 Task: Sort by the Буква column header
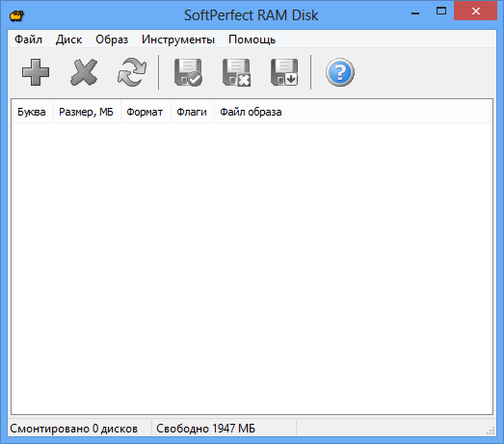click(x=32, y=112)
